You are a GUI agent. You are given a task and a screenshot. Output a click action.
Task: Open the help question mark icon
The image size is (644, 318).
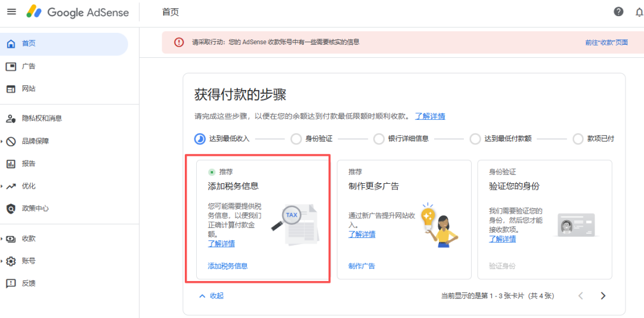pos(618,11)
